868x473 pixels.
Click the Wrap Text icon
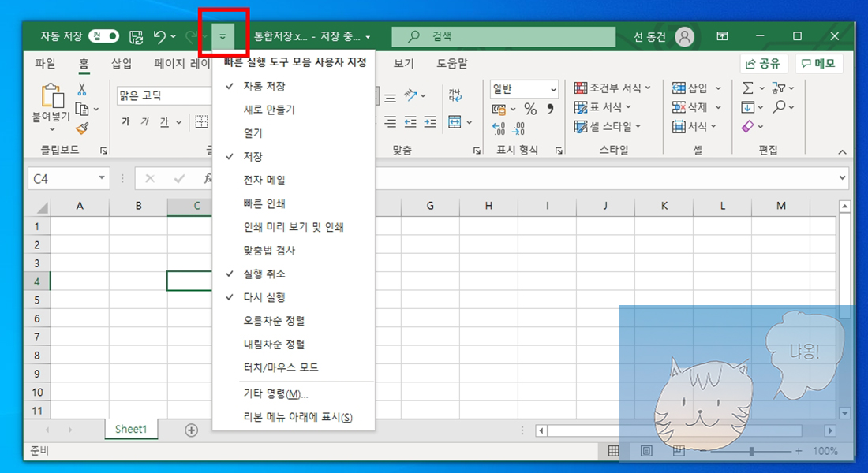tap(455, 95)
